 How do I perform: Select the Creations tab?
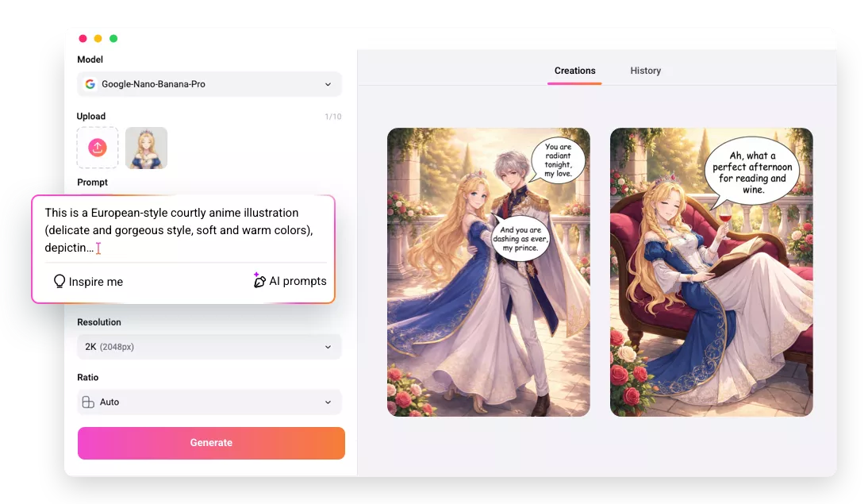(x=574, y=71)
